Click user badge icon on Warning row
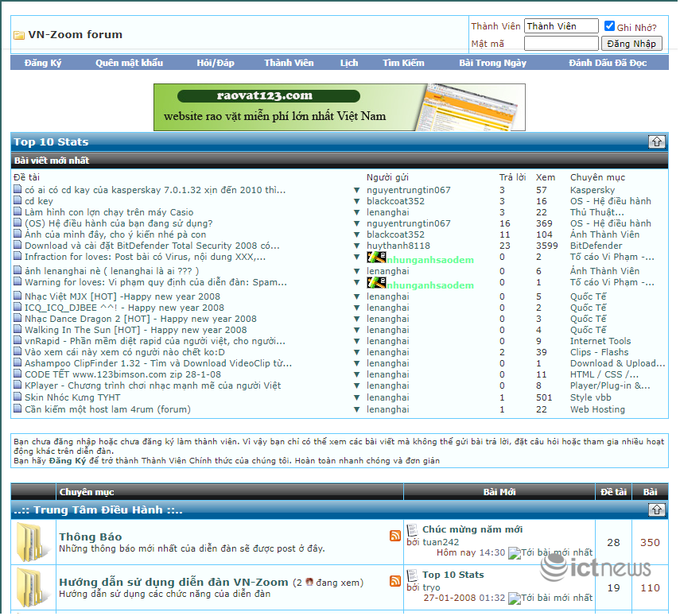The image size is (680, 616). click(376, 283)
